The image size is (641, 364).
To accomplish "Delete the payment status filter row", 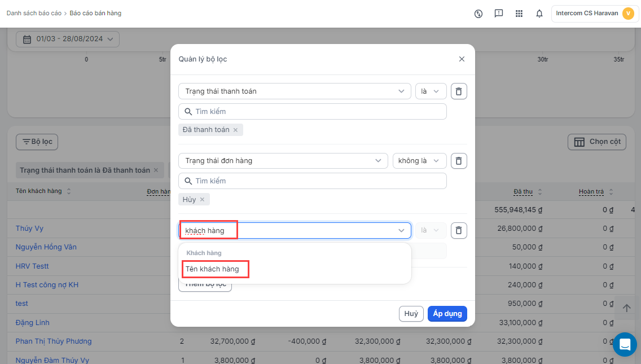I will point(459,91).
